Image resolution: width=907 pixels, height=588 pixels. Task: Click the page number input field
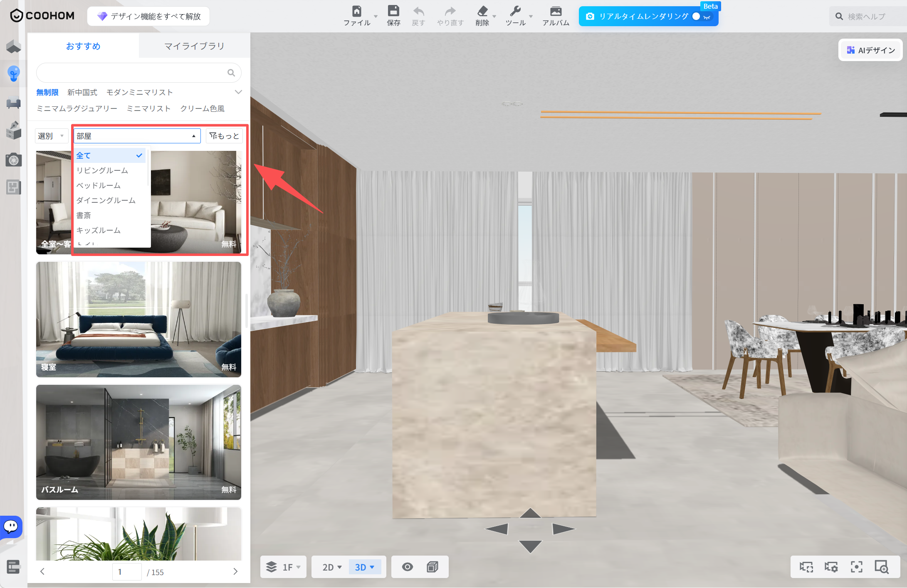pos(127,572)
